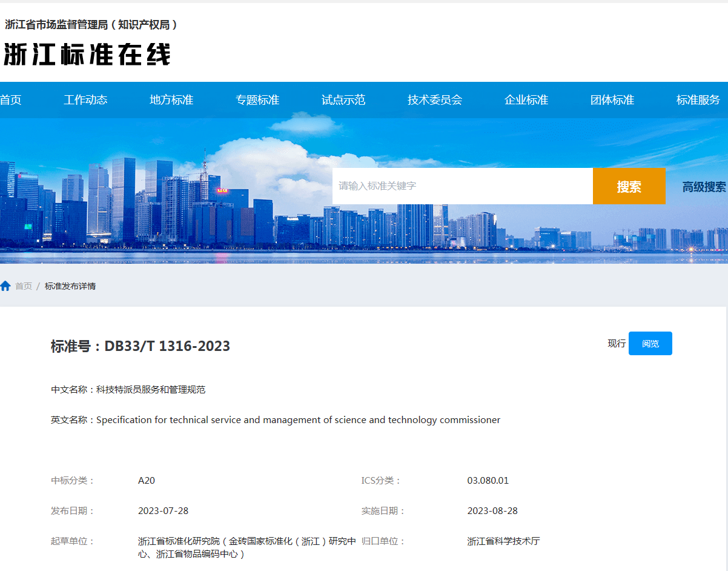Navigate to 技术委员会 section
Viewport: 728px width, 571px height.
click(x=435, y=100)
